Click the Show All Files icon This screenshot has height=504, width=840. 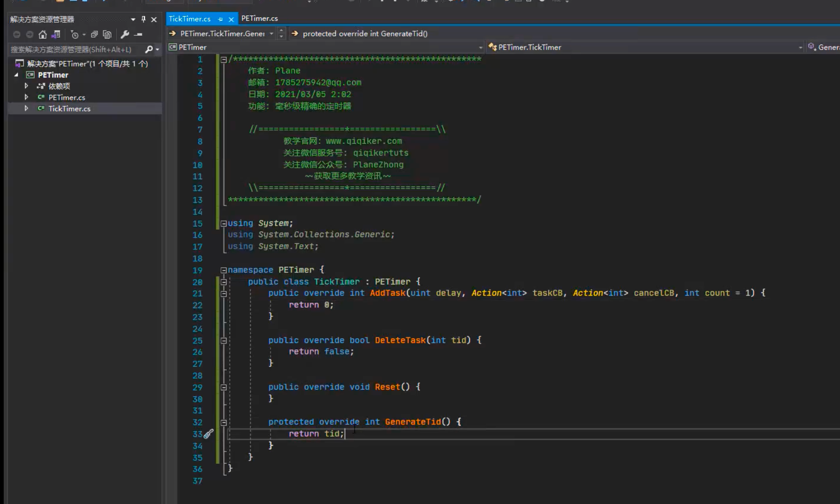(107, 34)
